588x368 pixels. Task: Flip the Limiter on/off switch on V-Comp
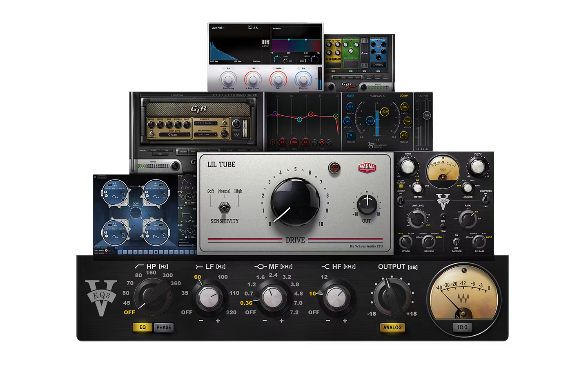401,200
